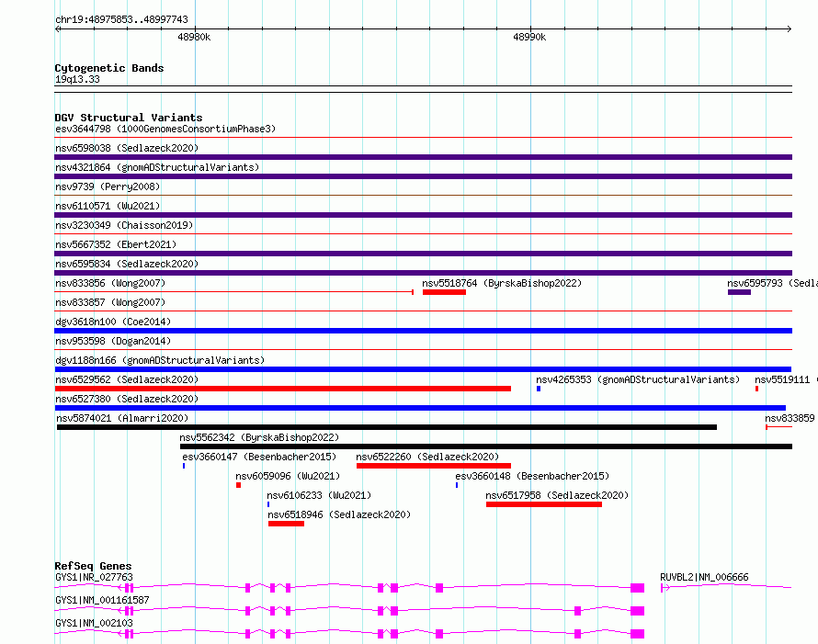
Task: Open nsv833857 (Wong2007) label
Action: click(110, 302)
